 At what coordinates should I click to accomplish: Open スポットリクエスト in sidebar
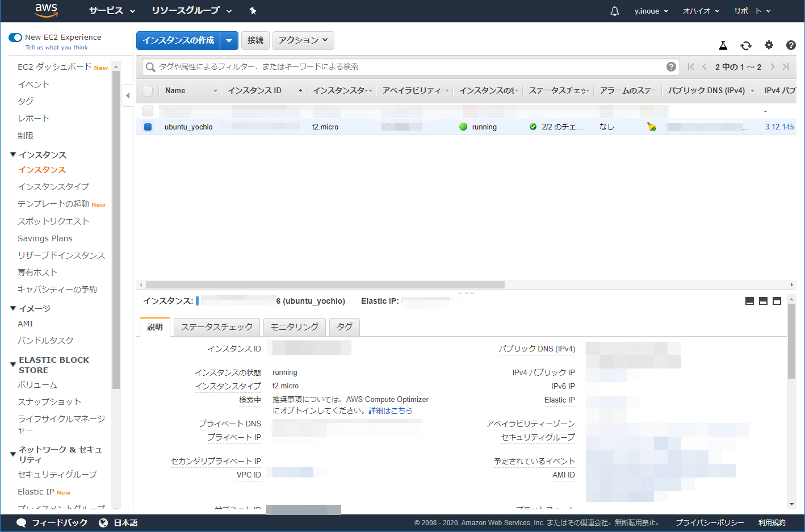coord(53,221)
